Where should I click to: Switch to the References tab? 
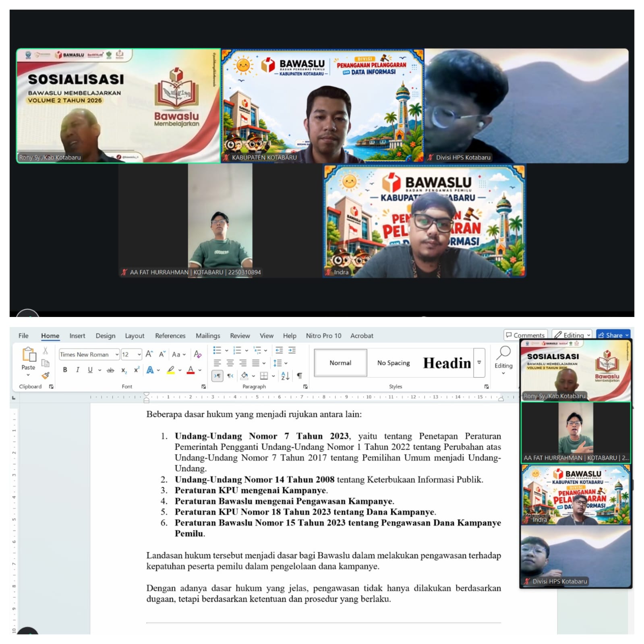pyautogui.click(x=170, y=335)
